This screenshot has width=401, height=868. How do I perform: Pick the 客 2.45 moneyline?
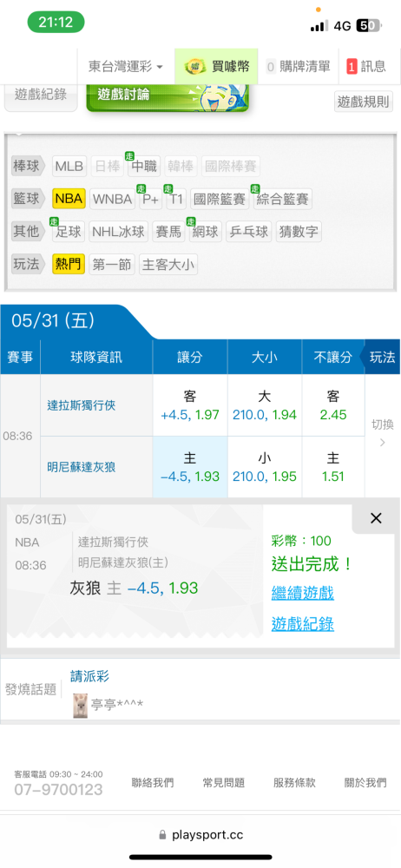(333, 405)
